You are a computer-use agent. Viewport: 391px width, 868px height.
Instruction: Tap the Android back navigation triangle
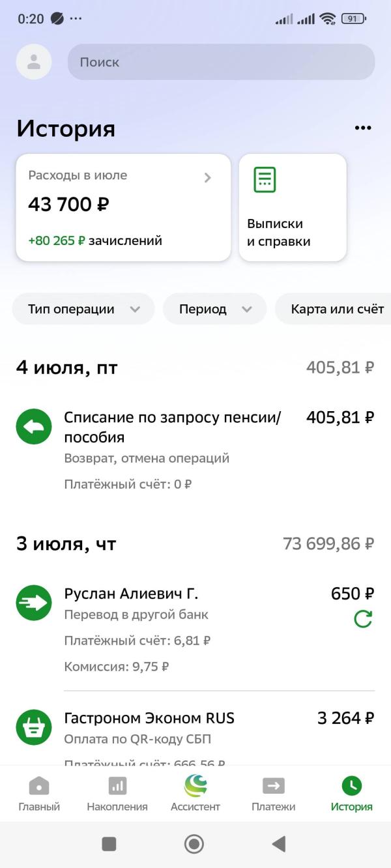tap(279, 844)
